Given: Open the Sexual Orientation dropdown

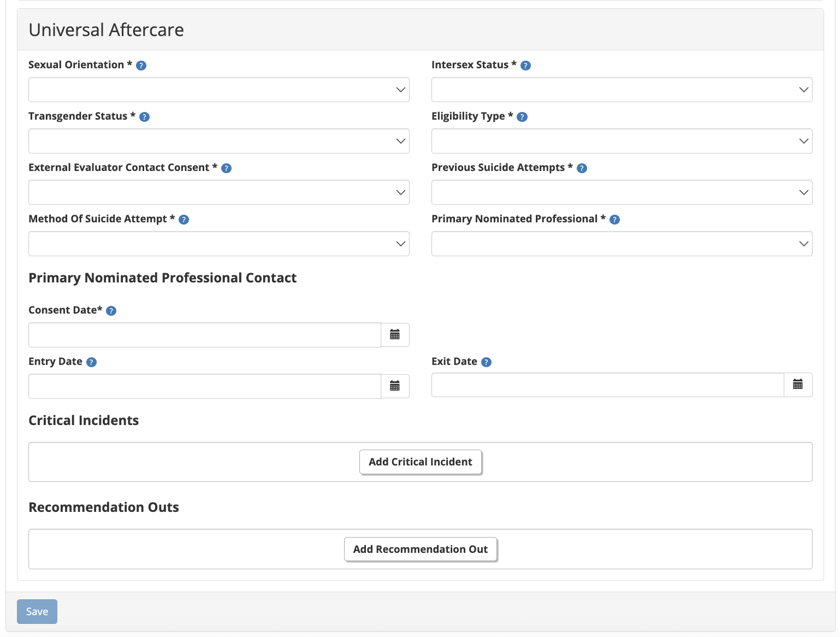Looking at the screenshot, I should click(x=218, y=90).
